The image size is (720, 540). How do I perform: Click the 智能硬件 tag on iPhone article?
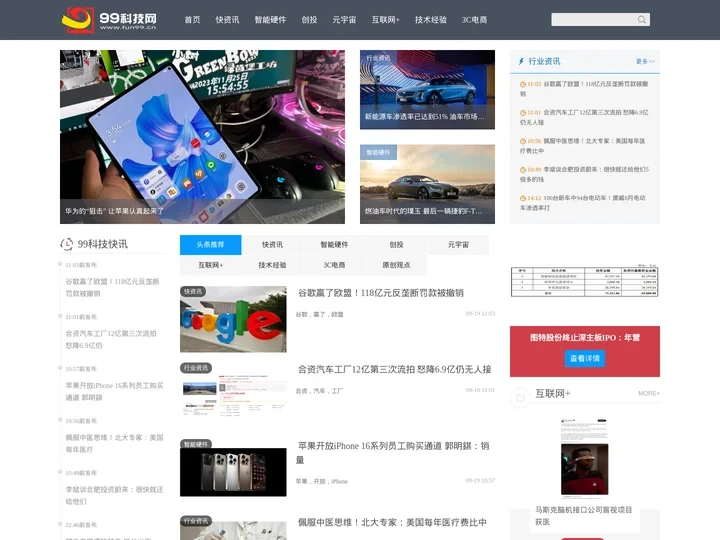point(196,444)
